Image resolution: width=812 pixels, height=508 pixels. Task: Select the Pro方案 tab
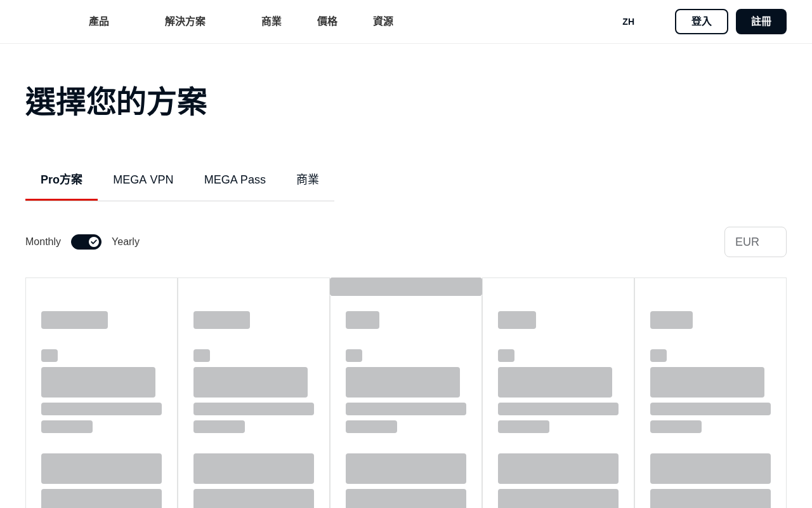62,180
